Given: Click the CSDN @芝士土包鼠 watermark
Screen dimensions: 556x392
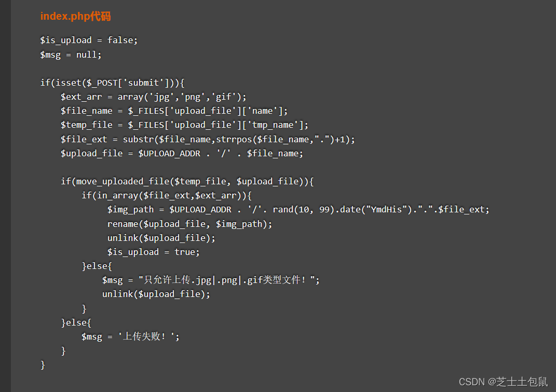Looking at the screenshot, I should pos(503,382).
